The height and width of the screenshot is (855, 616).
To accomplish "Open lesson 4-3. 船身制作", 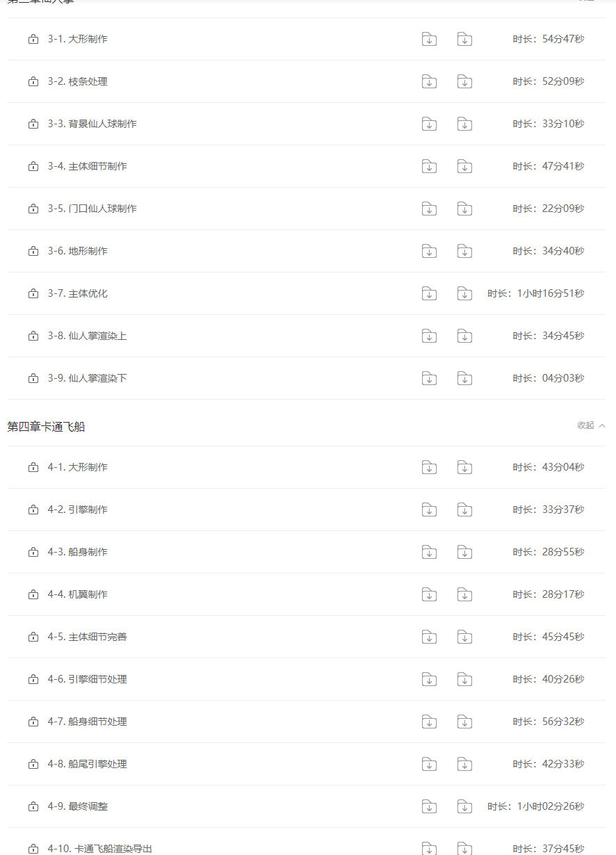I will (x=78, y=552).
